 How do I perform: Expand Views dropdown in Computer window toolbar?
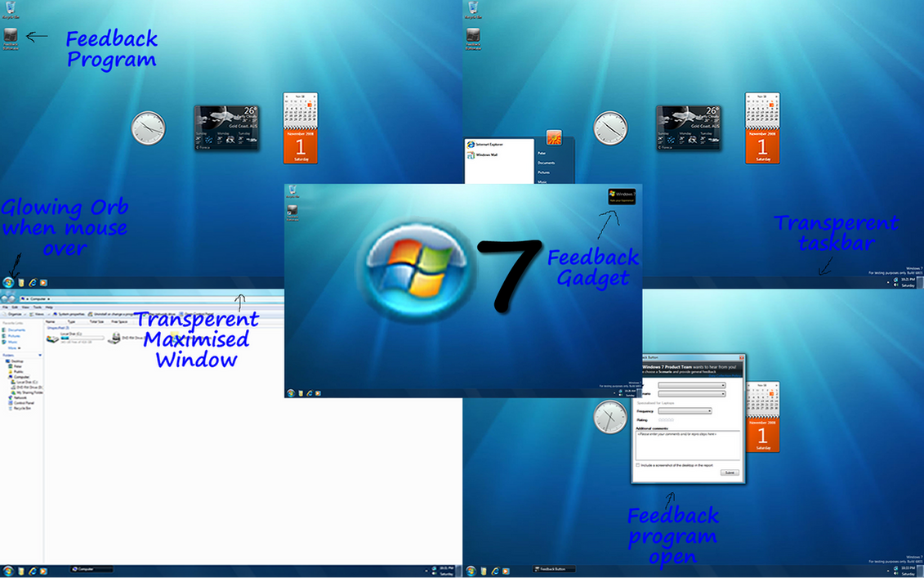click(x=39, y=315)
